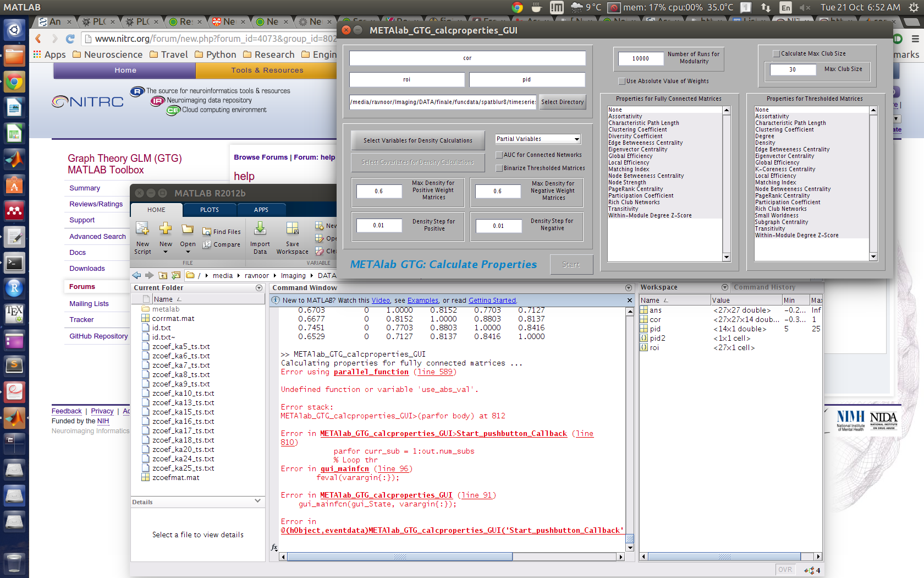This screenshot has height=578, width=924.
Task: Open the Getting Started link
Action: click(x=492, y=301)
